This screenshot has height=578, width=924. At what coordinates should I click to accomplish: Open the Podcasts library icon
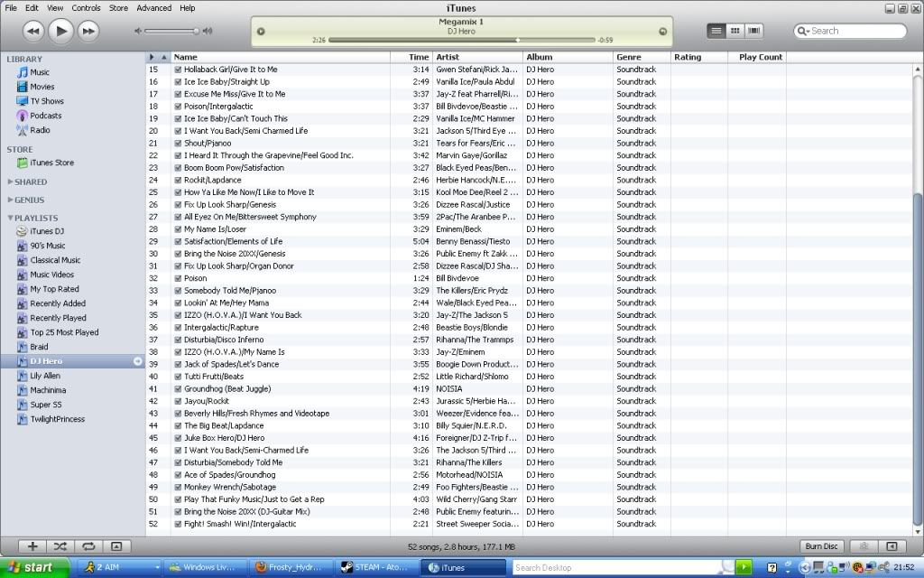(23, 116)
